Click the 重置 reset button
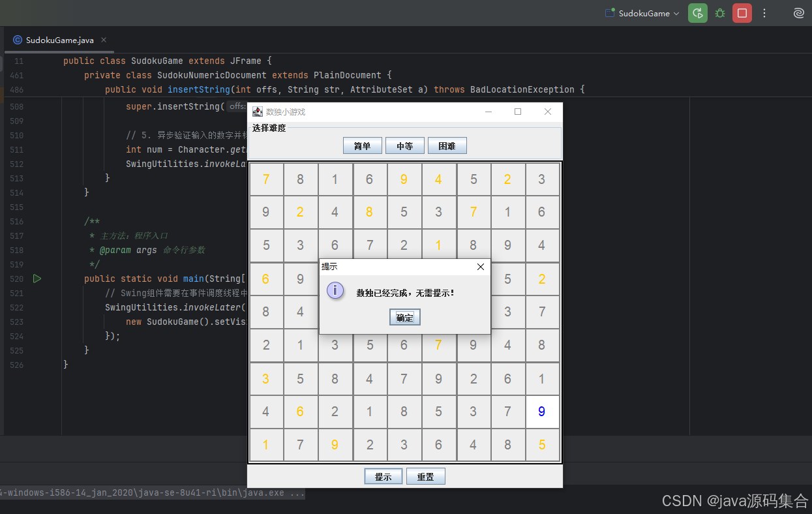 click(x=426, y=477)
